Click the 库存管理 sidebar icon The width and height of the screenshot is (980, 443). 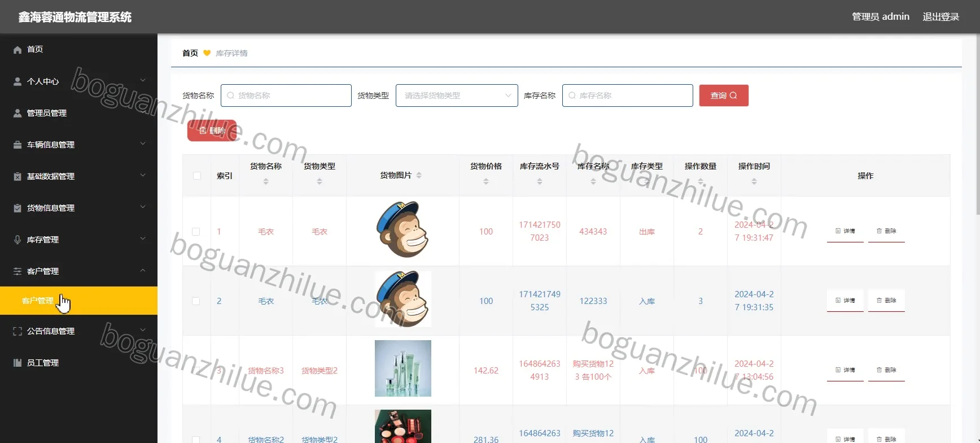(17, 240)
